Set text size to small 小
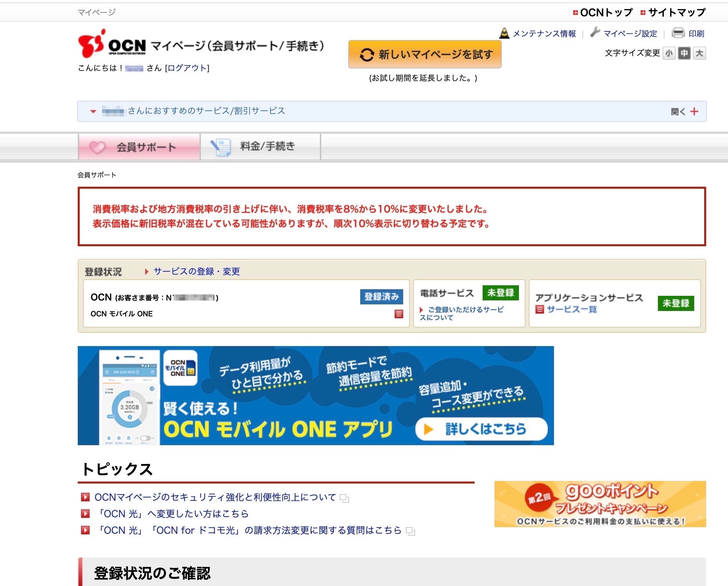The width and height of the screenshot is (728, 586). click(669, 53)
